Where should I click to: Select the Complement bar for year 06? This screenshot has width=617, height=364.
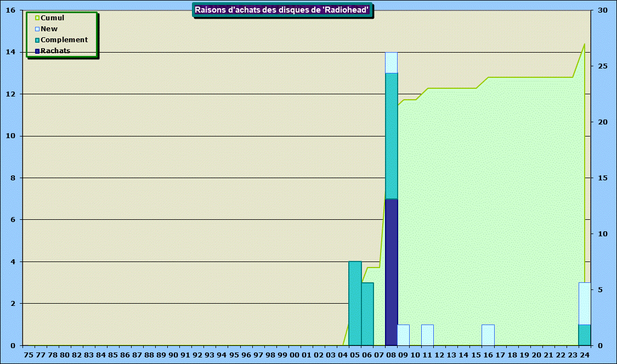pos(367,314)
